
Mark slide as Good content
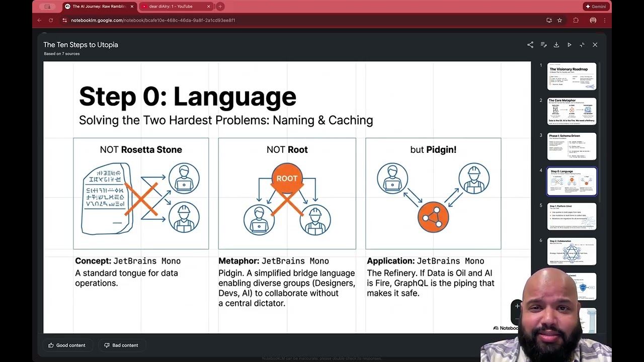click(x=67, y=345)
